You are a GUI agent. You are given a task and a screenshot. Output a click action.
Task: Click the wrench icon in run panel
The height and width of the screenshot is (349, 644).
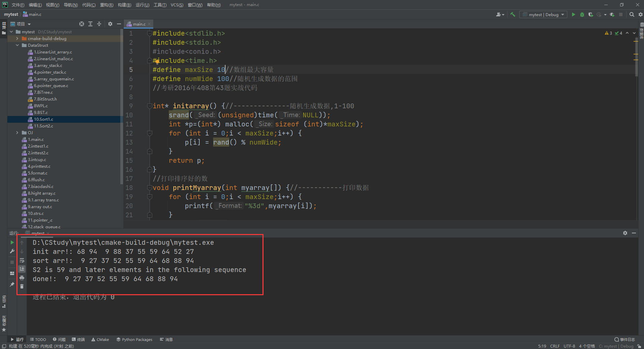tap(12, 251)
